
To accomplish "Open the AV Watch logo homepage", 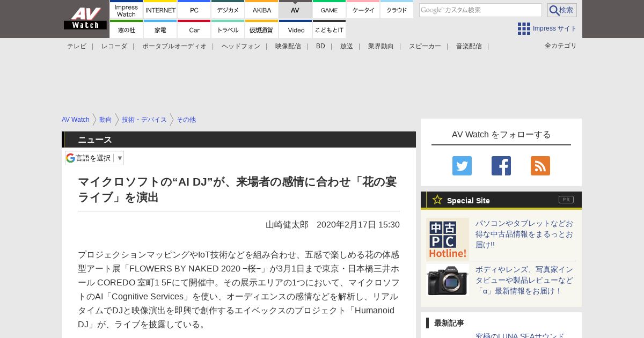I will 85,18.
